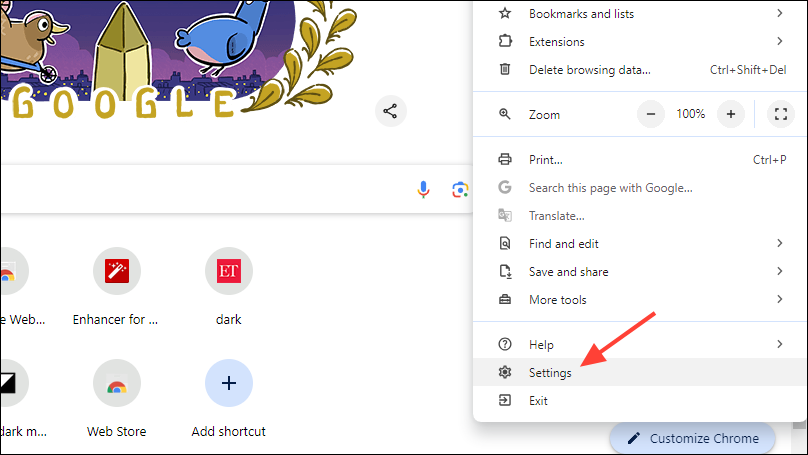This screenshot has height=455, width=808.
Task: Share the Google doodle
Action: [391, 111]
